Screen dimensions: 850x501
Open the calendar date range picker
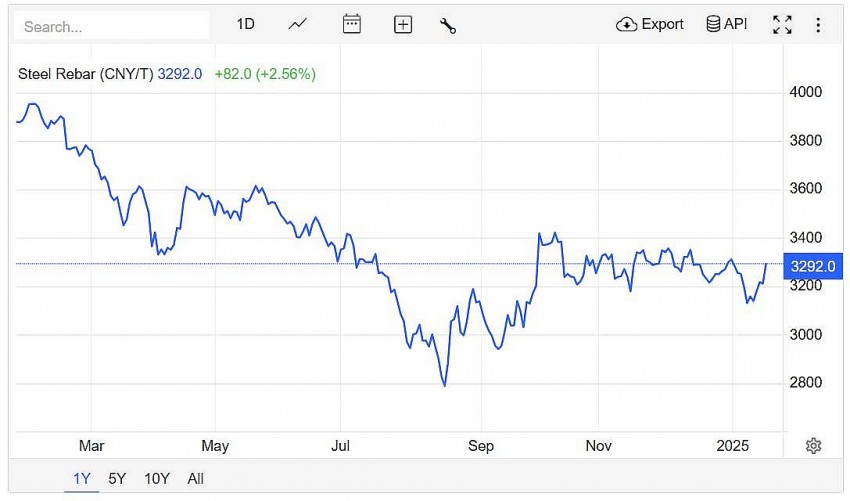click(351, 24)
